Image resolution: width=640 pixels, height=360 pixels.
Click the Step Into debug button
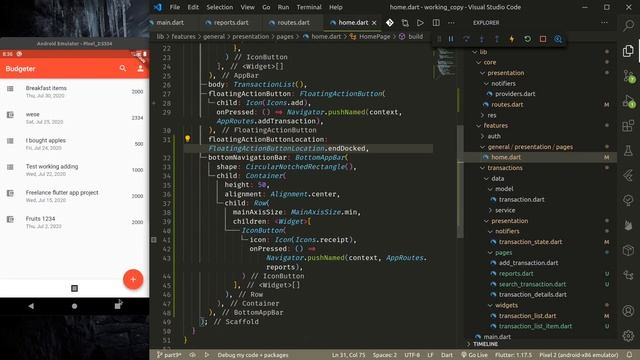click(482, 39)
